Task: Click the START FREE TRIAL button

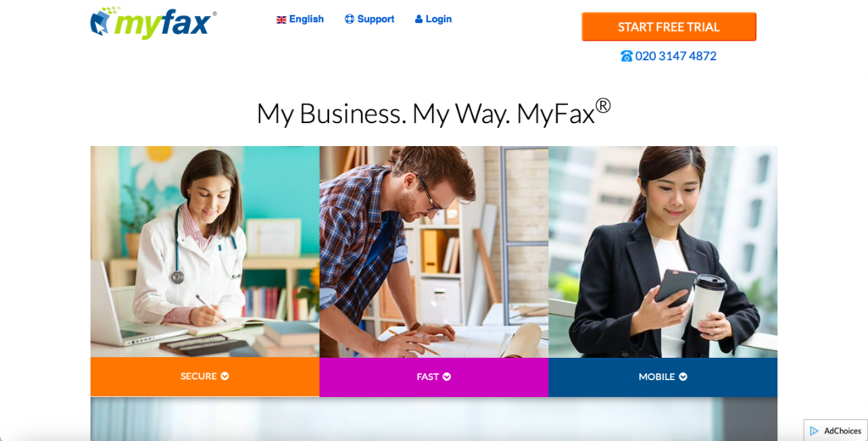Action: pos(669,26)
